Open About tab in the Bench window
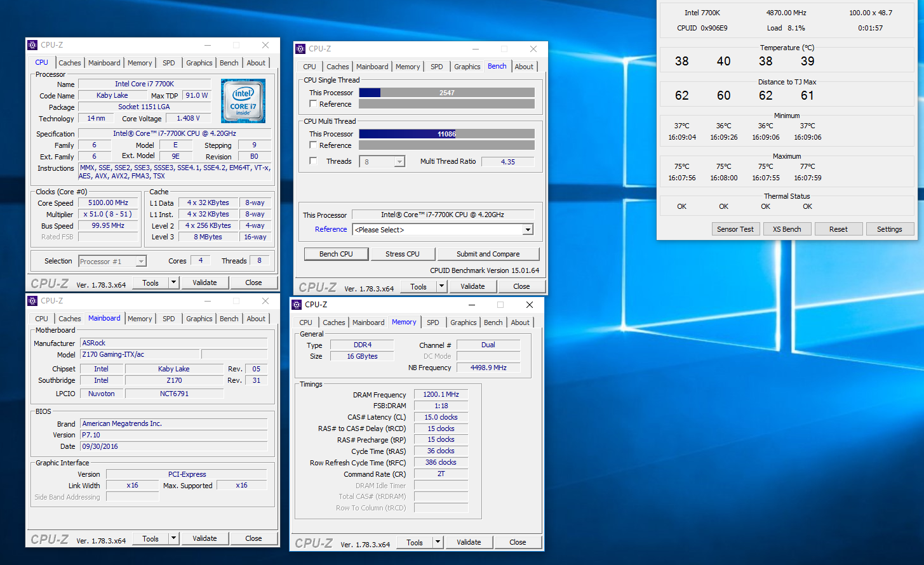Image resolution: width=924 pixels, height=565 pixels. pos(524,67)
